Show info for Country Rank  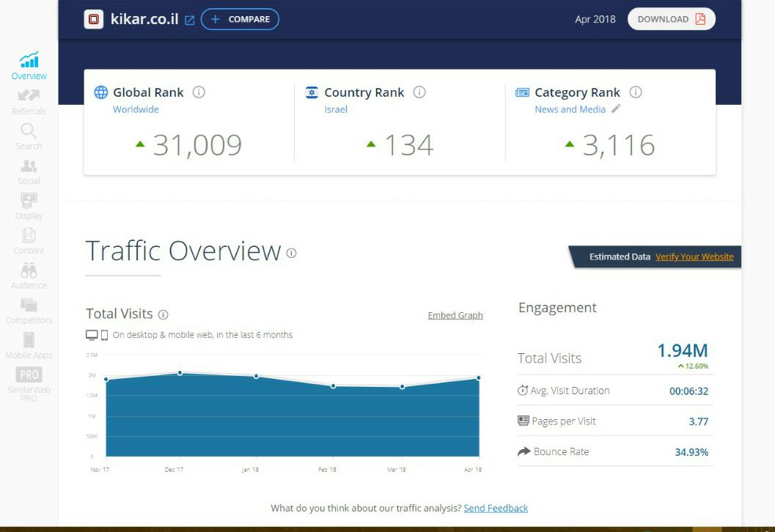pyautogui.click(x=419, y=92)
